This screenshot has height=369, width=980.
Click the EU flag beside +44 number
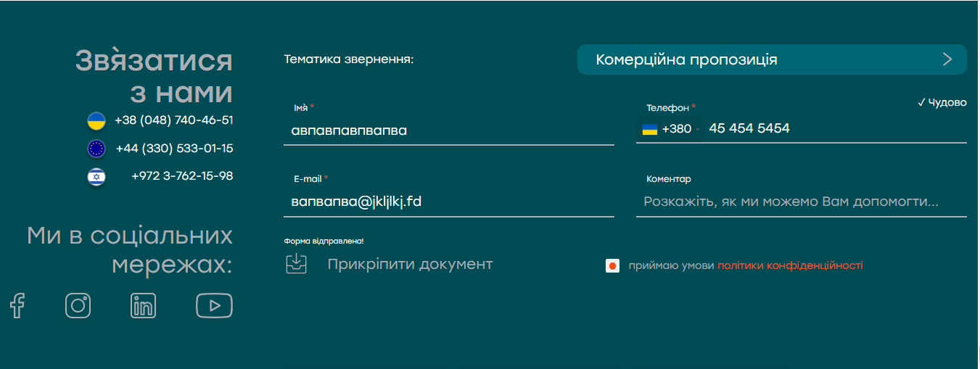tap(96, 149)
